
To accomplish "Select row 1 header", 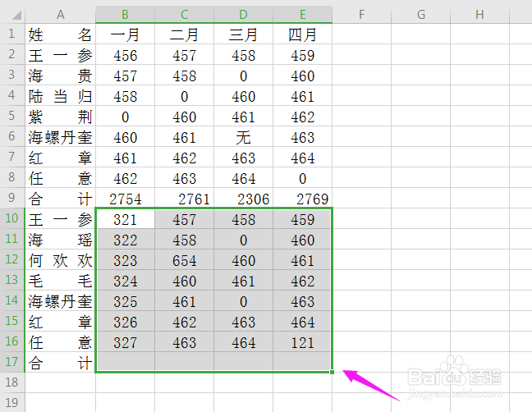I will [x=12, y=34].
